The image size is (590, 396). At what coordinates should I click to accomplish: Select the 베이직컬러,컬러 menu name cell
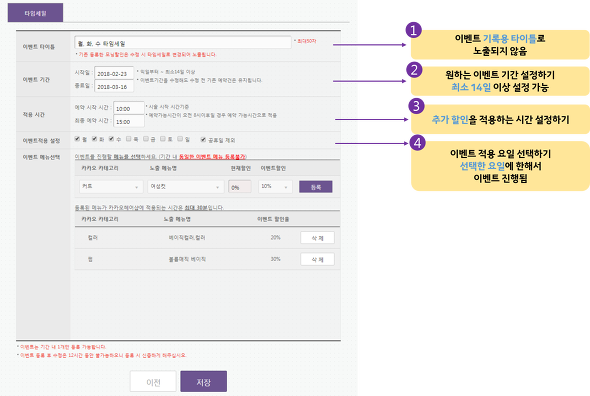[x=187, y=238]
